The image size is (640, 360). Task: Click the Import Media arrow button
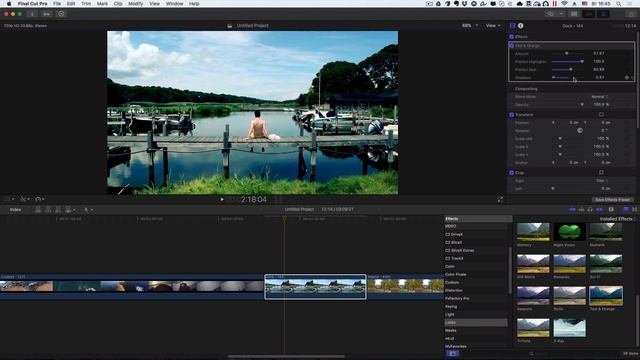coord(32,14)
